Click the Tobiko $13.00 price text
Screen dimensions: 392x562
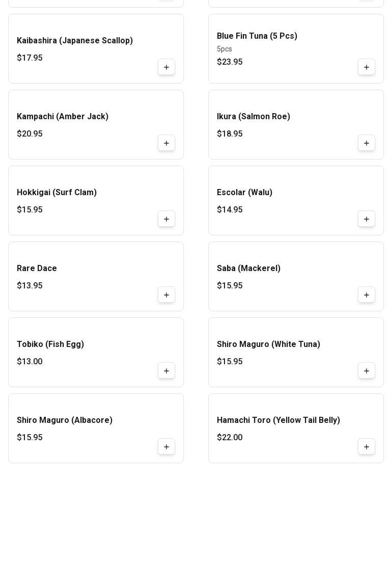pyautogui.click(x=30, y=362)
